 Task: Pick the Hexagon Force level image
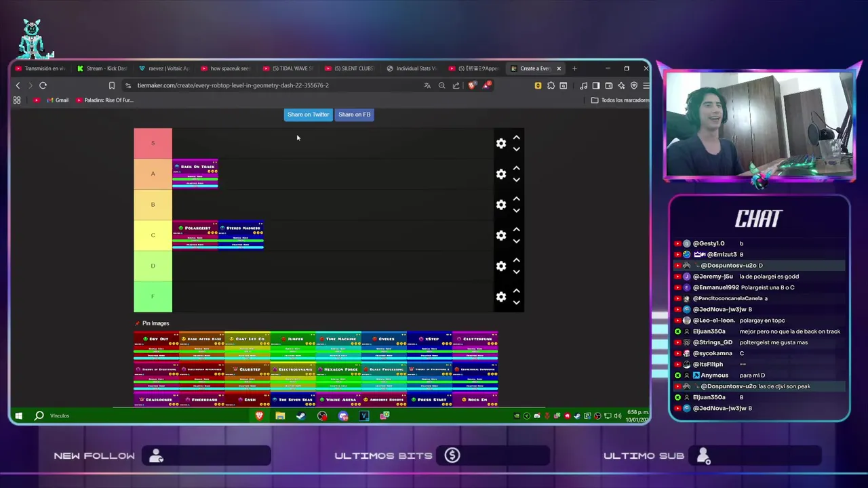(338, 376)
